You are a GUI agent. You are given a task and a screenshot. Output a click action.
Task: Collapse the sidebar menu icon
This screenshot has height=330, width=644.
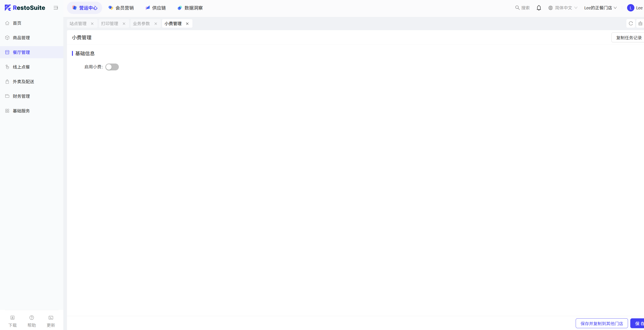coord(56,8)
